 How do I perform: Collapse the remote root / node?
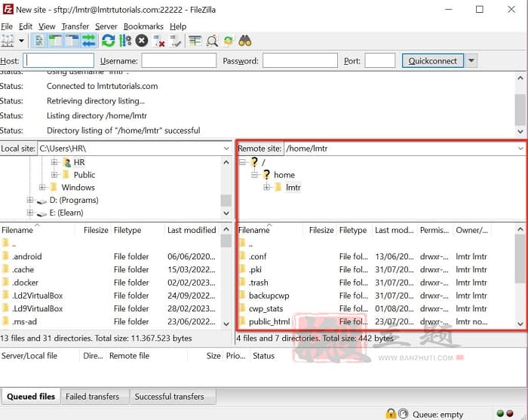pyautogui.click(x=242, y=162)
